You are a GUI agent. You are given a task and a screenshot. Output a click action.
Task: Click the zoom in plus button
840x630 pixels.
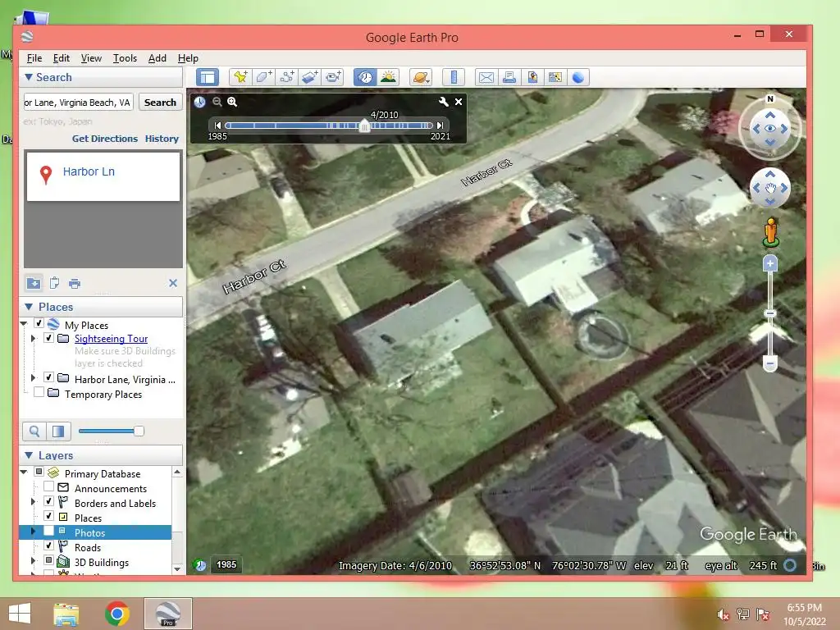(x=769, y=263)
